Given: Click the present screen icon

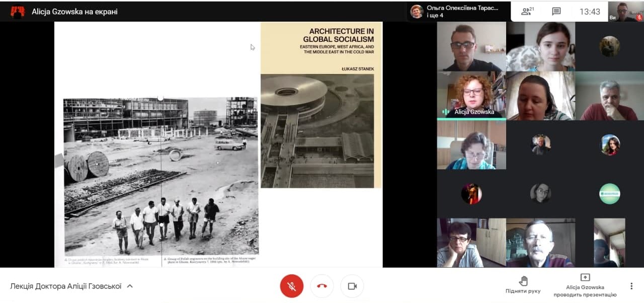Looking at the screenshot, I should point(585,277).
